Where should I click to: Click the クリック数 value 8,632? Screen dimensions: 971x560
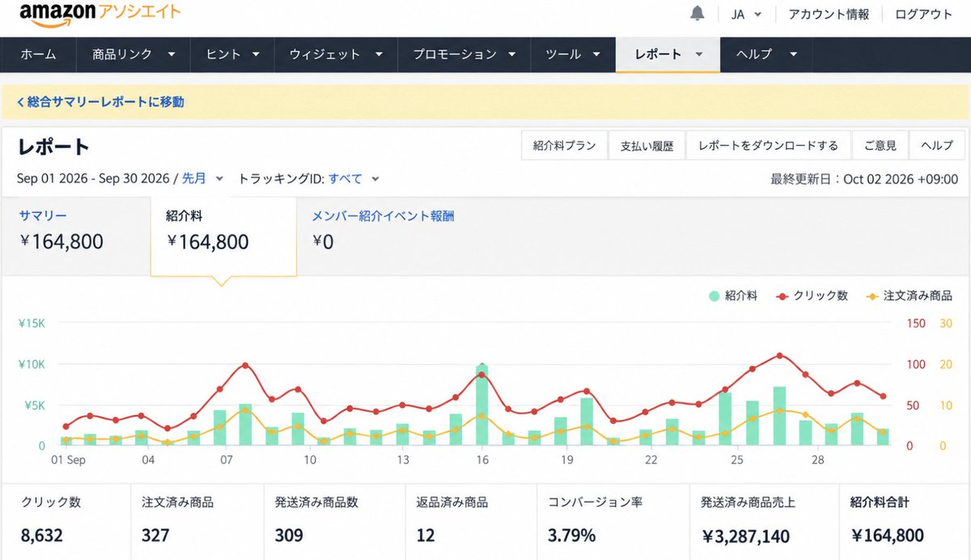[42, 535]
